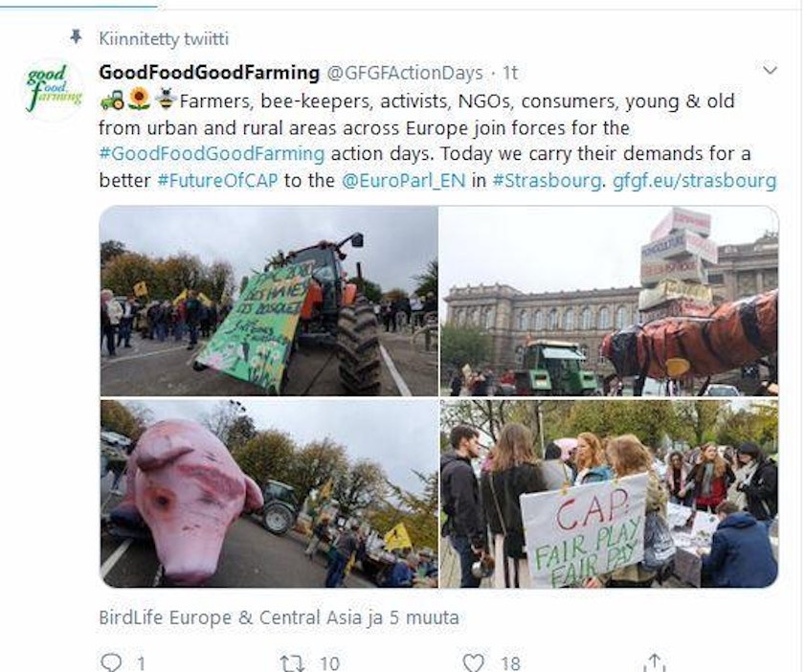805x672 pixels.
Task: View the giant insect sculpture photo
Action: point(609,301)
